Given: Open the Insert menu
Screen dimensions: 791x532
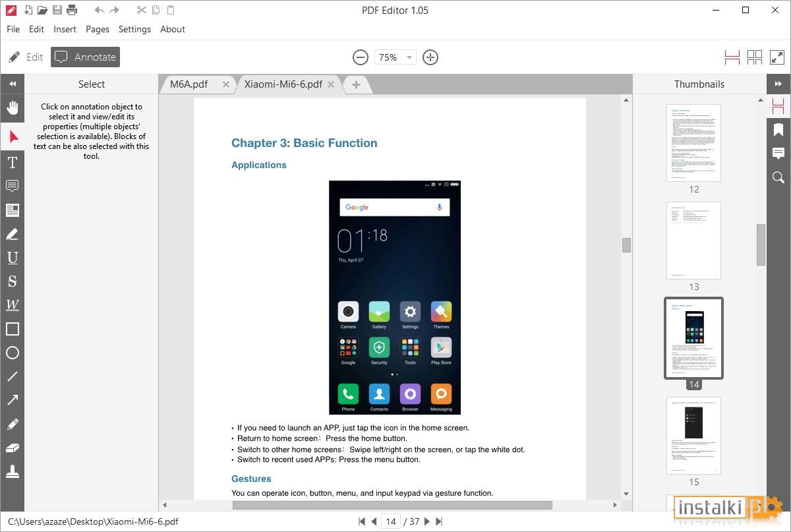Looking at the screenshot, I should coord(65,29).
